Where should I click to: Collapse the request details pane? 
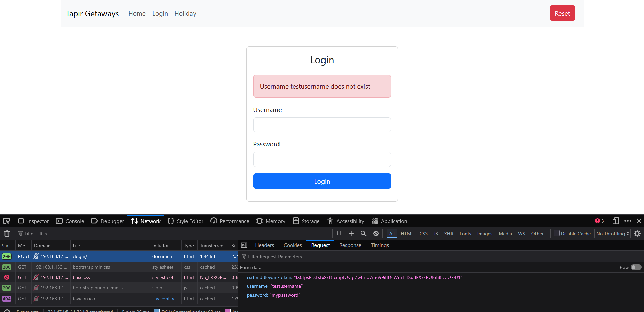[244, 245]
